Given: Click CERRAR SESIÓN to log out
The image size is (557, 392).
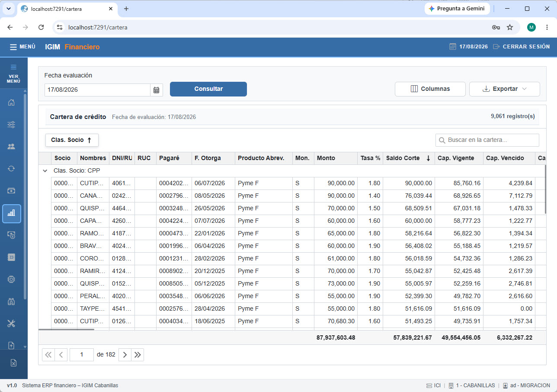Looking at the screenshot, I should (x=522, y=47).
